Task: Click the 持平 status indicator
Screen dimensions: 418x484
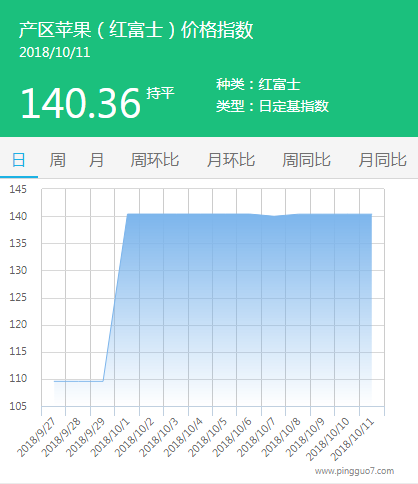Action: (x=160, y=93)
